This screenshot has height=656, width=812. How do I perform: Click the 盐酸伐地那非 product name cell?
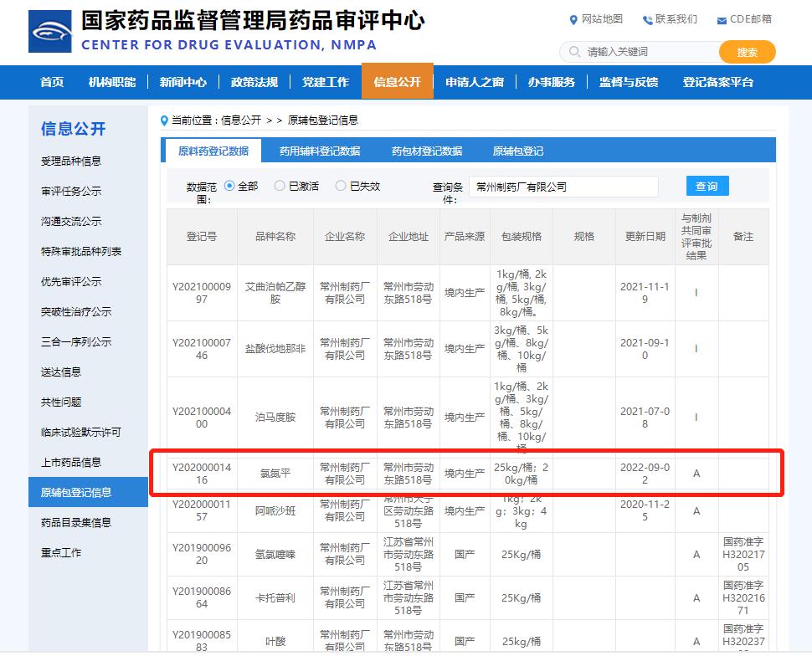click(275, 349)
